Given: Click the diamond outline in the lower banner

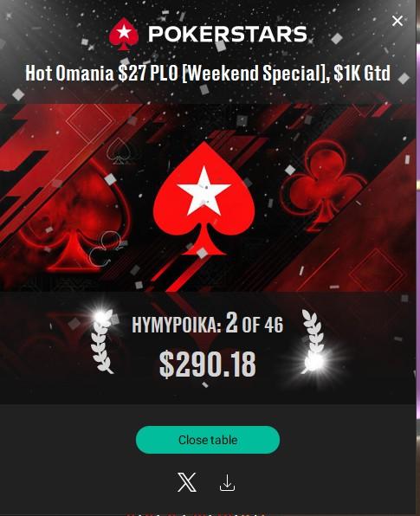Looking at the screenshot, I should coord(378,272).
